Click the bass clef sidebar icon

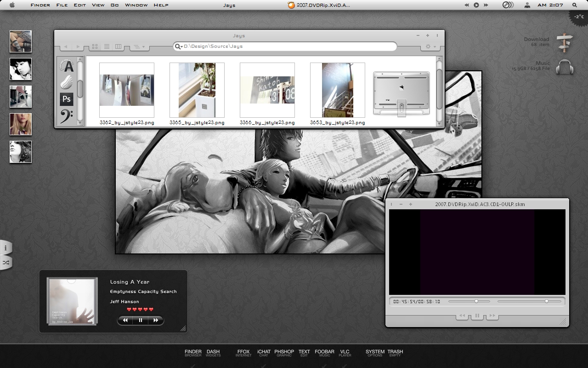67,116
